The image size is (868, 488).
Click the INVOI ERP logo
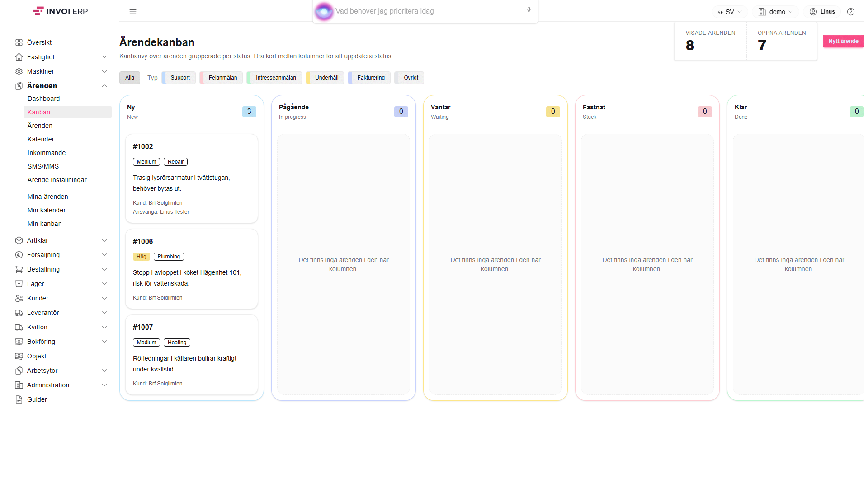[60, 11]
